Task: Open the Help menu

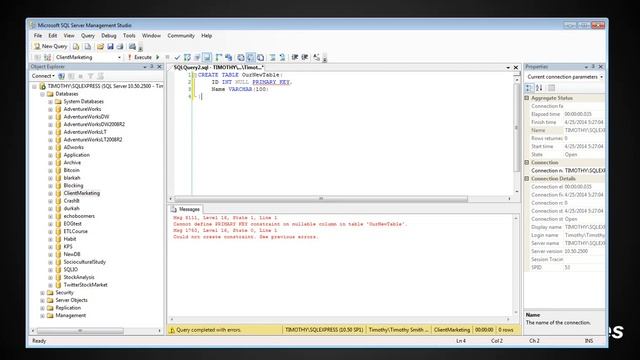Action: [207, 36]
